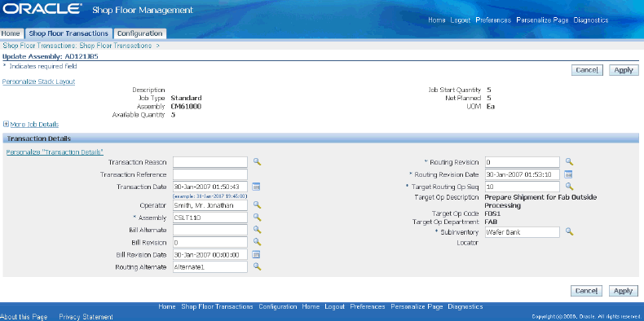Open Routing Revision search lookup icon

pos(569,162)
